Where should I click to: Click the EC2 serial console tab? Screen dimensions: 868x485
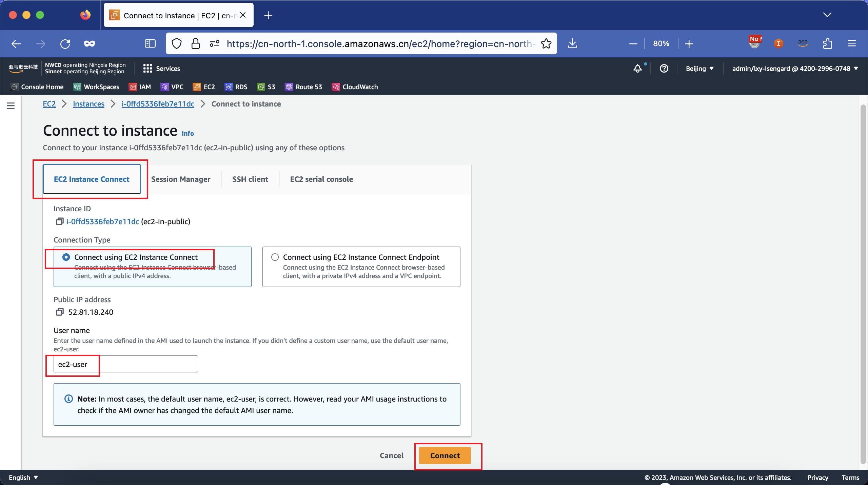[x=321, y=178]
